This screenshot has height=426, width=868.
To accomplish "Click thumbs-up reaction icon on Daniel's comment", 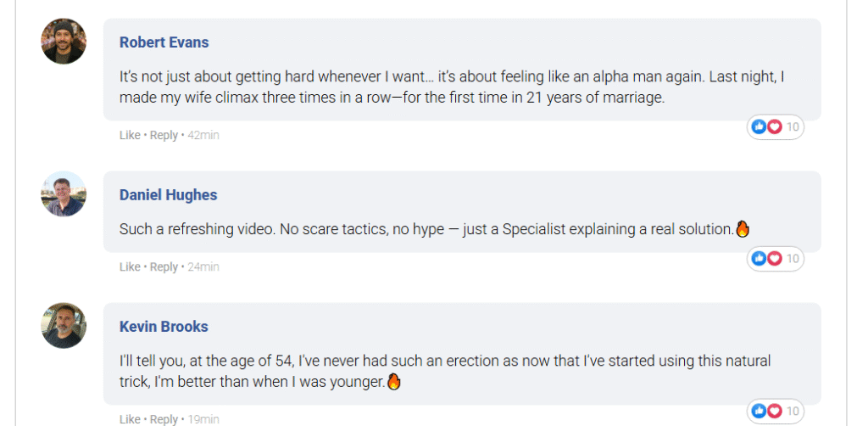I will (759, 258).
